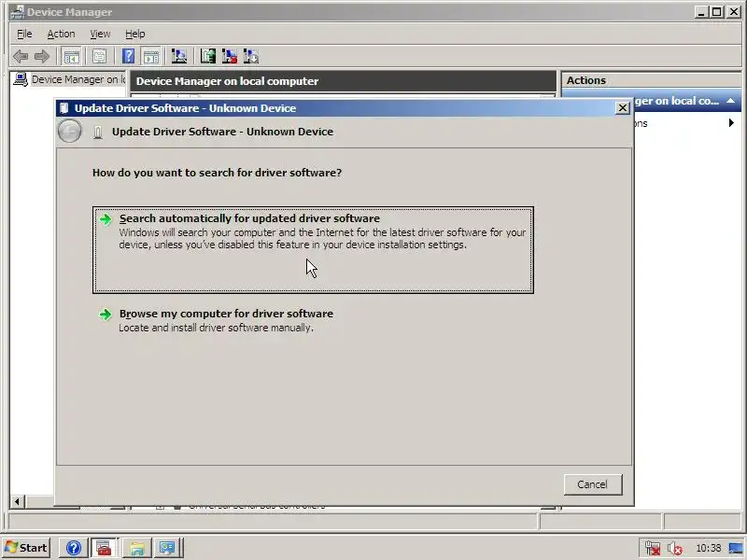This screenshot has width=747, height=560.
Task: Toggle the Show/Hide Action Pane toolbar icon
Action: coord(151,57)
